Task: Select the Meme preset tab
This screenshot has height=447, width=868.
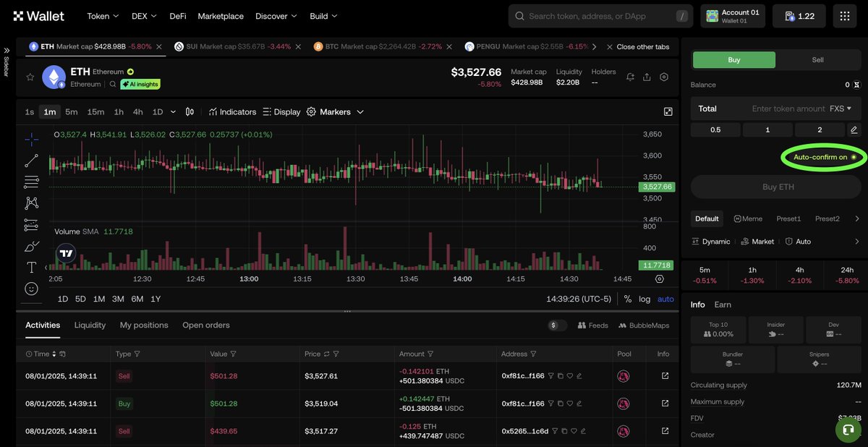Action: [x=748, y=218]
